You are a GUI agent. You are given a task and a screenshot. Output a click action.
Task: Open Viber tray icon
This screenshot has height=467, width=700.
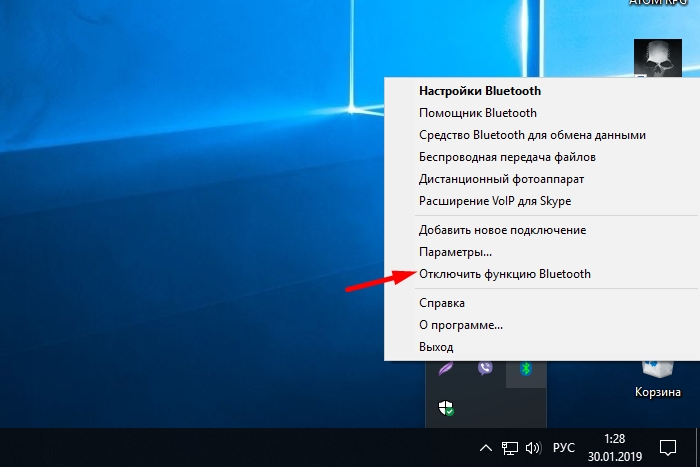(485, 368)
